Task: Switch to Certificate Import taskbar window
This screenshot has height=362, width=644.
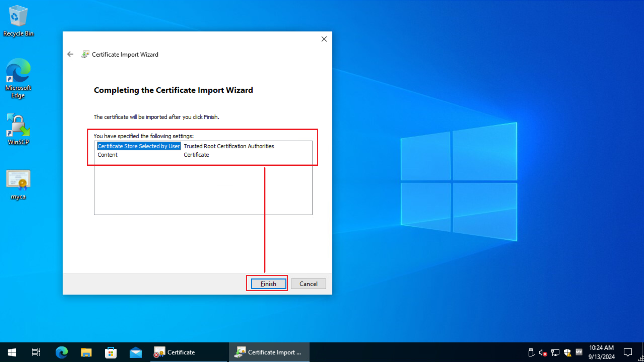Action: [x=269, y=352]
